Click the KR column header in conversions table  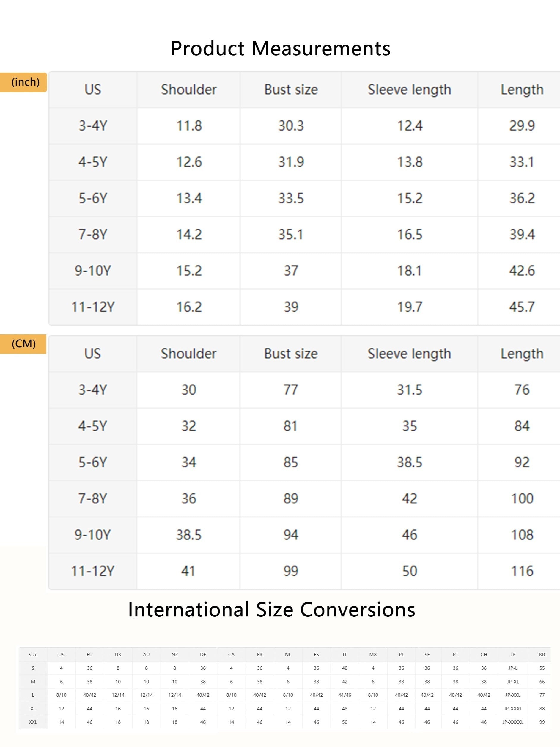(542, 655)
